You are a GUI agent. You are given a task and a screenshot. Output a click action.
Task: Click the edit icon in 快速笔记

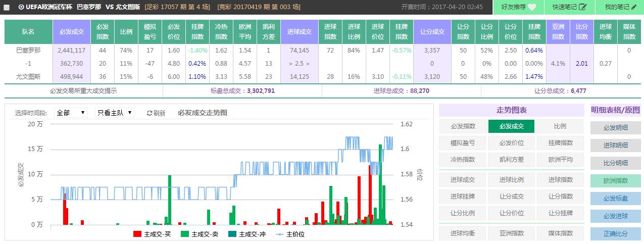coord(582,7)
